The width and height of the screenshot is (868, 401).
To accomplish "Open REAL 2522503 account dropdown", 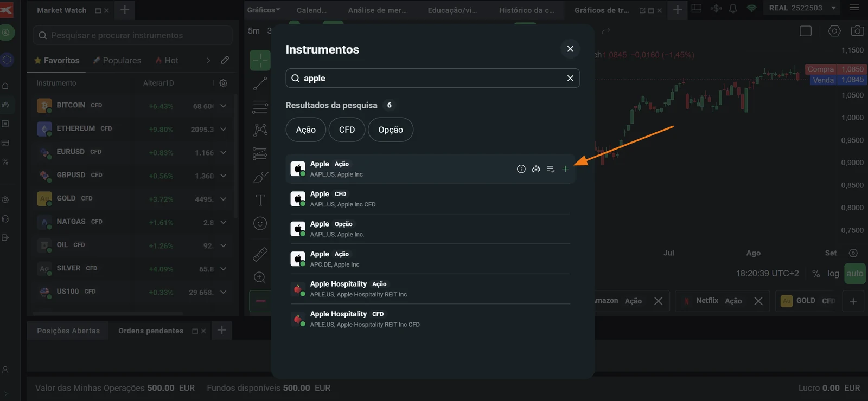I will coord(803,8).
